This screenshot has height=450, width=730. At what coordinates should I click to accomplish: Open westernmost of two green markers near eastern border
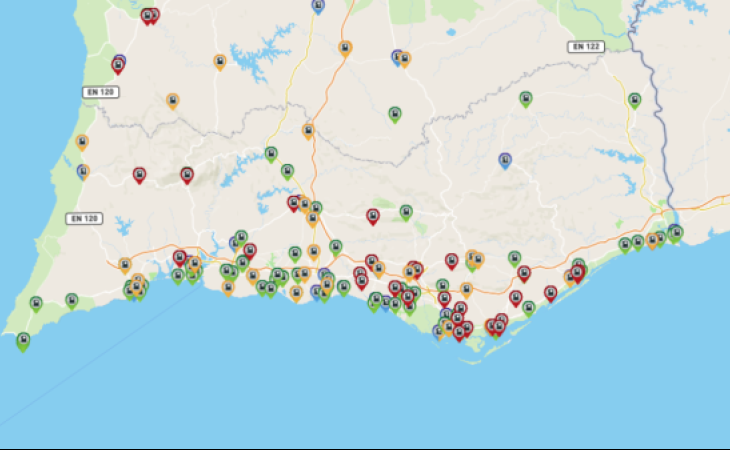(x=625, y=245)
